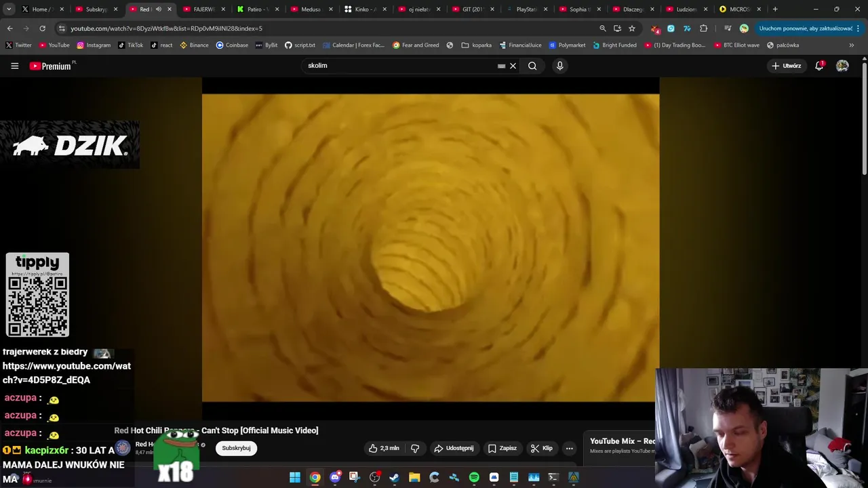Save the video with Zapisz

(x=502, y=448)
